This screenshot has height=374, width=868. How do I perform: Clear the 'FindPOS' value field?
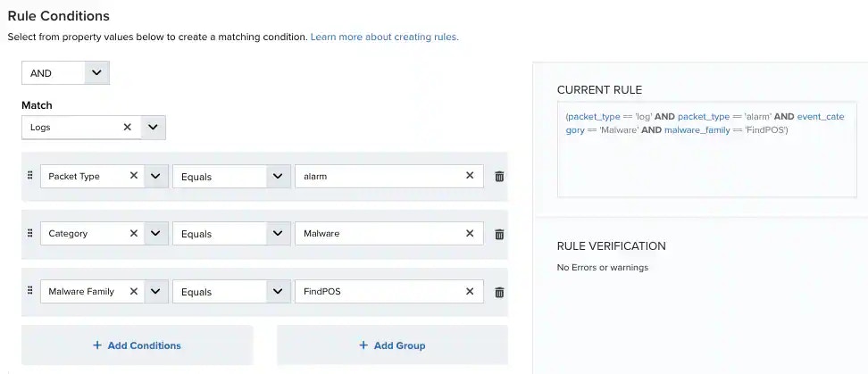click(x=470, y=291)
